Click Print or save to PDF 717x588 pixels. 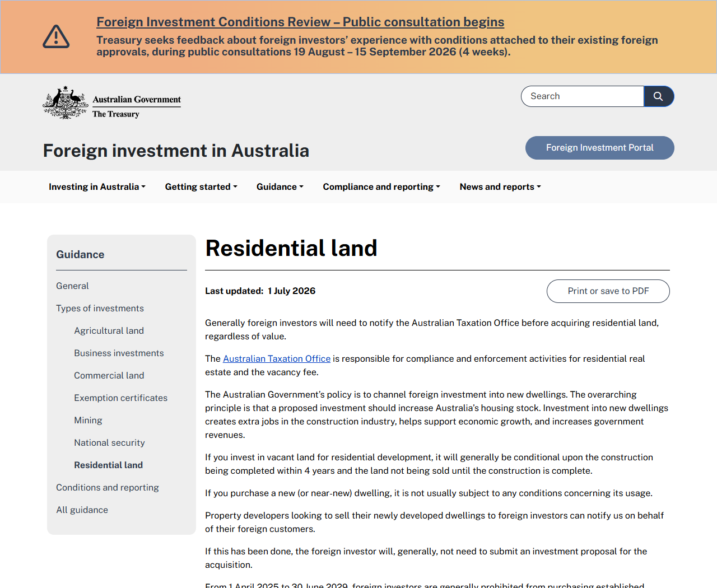(608, 291)
